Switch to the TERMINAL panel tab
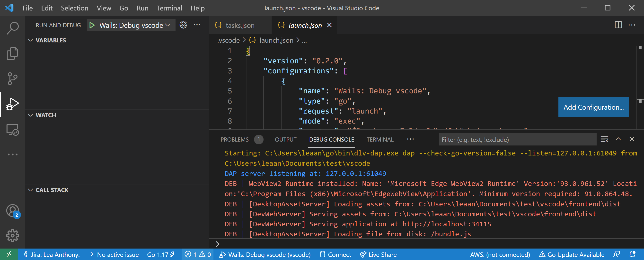Viewport: 644px width, 260px height. (x=380, y=140)
